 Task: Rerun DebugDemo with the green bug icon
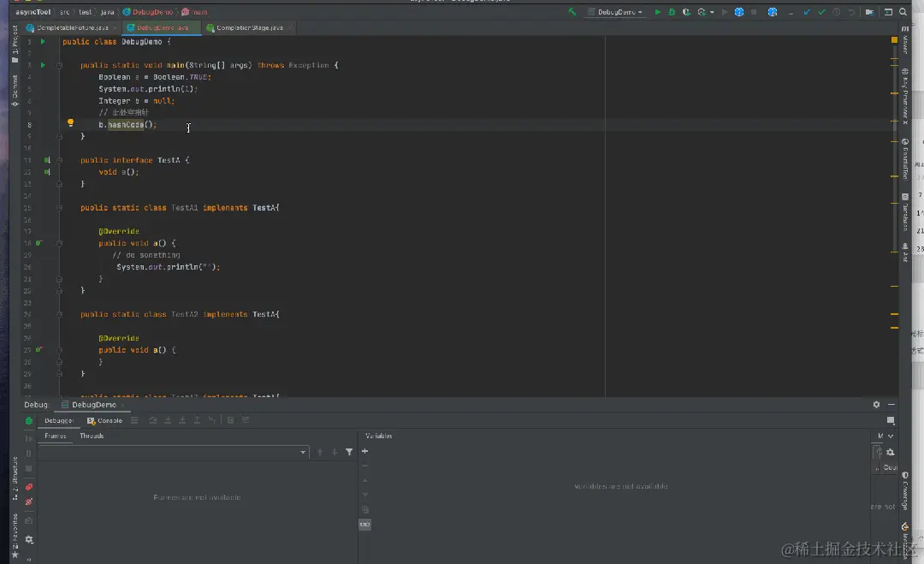click(29, 421)
